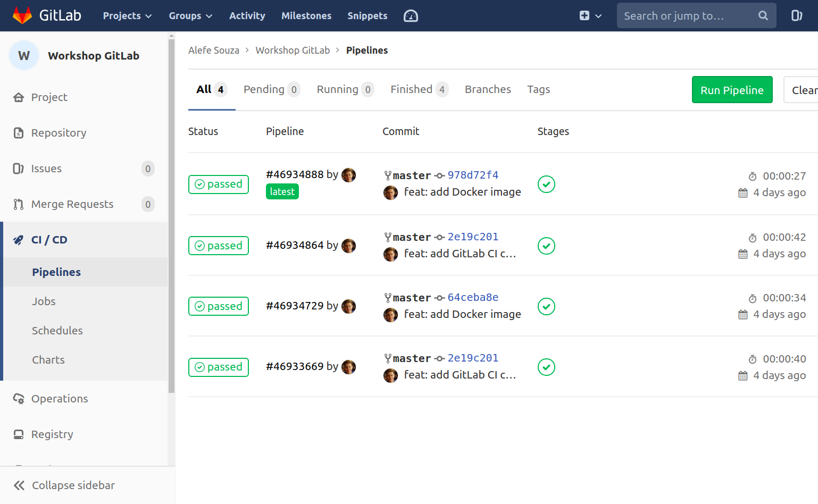
Task: Click passed status badge for pipeline #46933669
Action: (x=219, y=367)
